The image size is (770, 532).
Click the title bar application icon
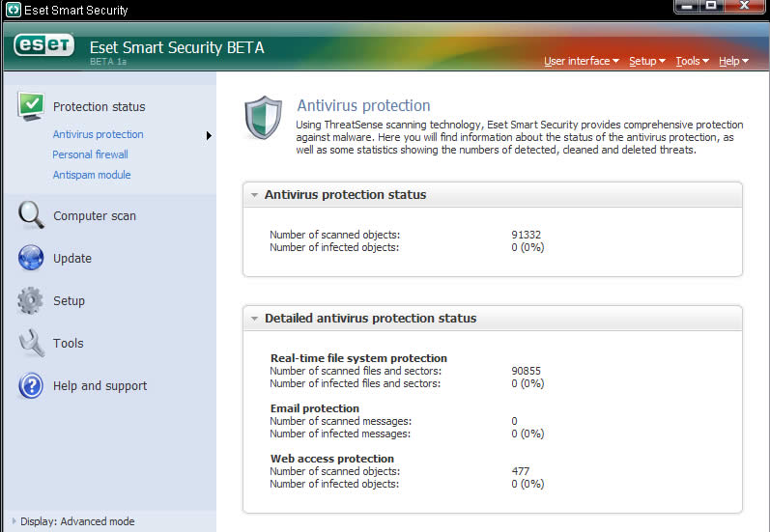(14, 10)
